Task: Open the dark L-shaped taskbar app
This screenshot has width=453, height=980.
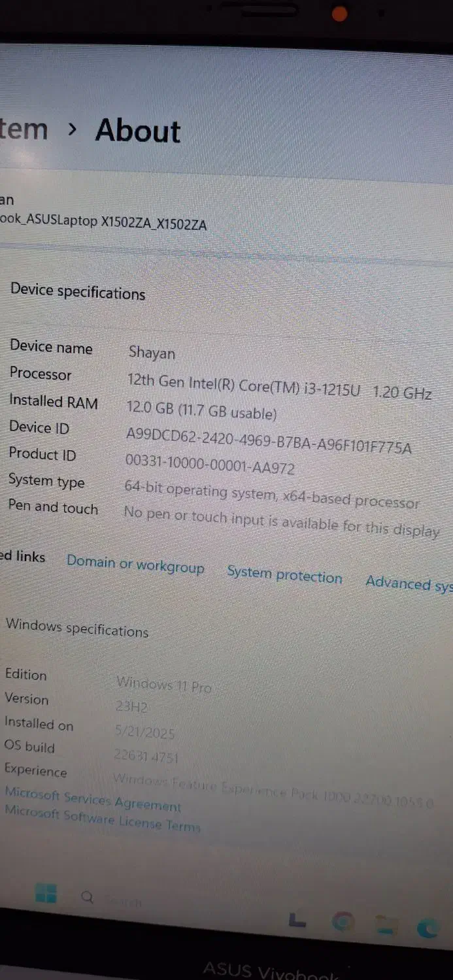Action: pyautogui.click(x=297, y=919)
